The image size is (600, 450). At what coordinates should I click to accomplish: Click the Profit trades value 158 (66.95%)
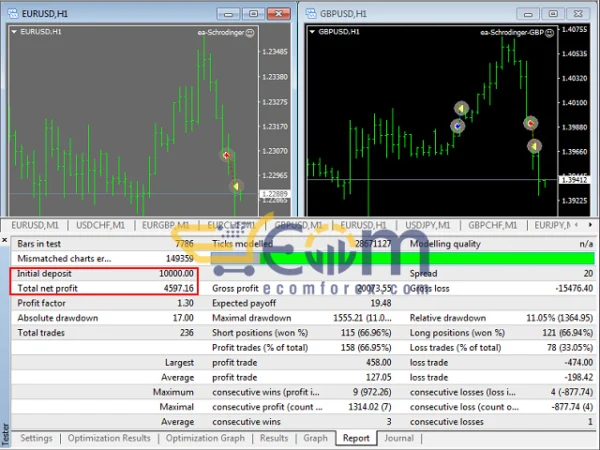366,347
